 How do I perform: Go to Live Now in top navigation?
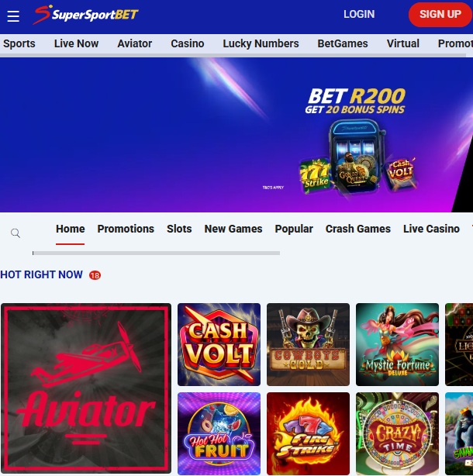[x=76, y=43]
